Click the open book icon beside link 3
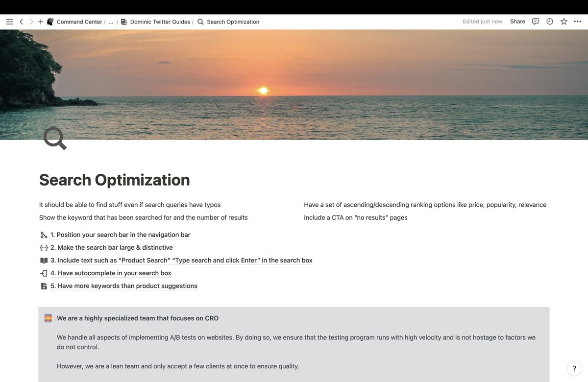588x382 pixels. pos(44,260)
